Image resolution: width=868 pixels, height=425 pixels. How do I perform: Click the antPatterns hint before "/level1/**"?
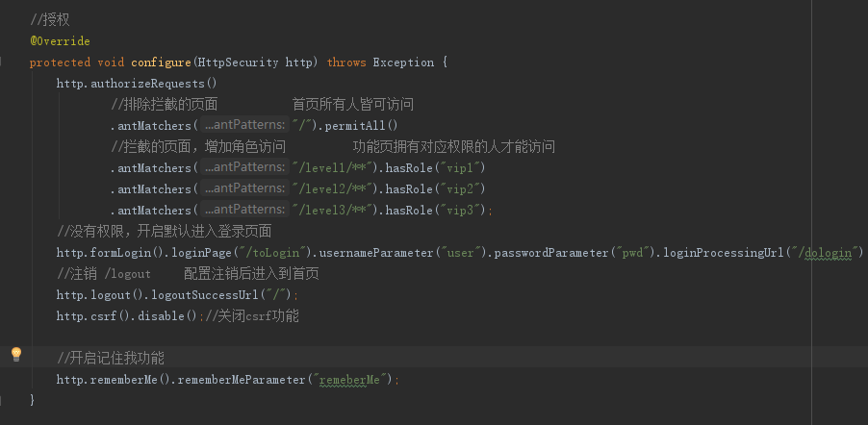point(244,167)
